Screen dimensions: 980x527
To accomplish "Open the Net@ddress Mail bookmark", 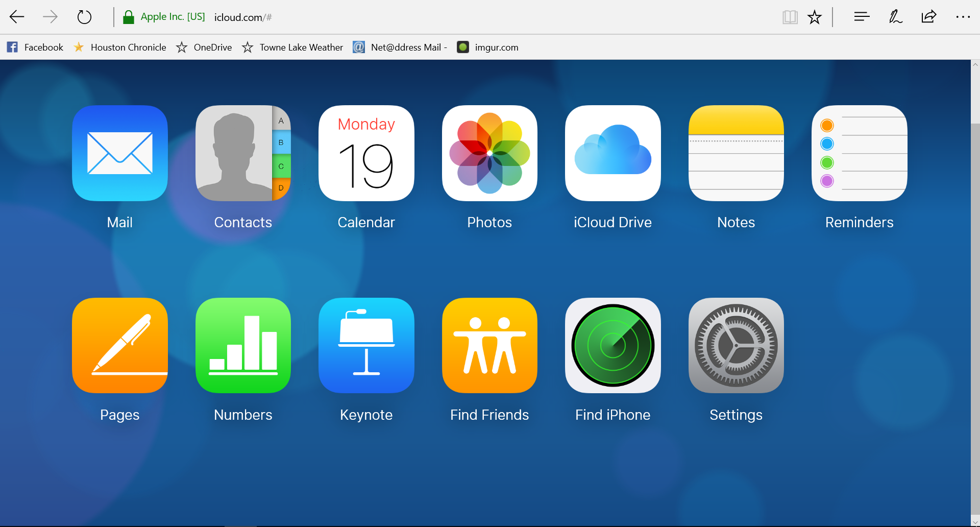I will (x=400, y=47).
